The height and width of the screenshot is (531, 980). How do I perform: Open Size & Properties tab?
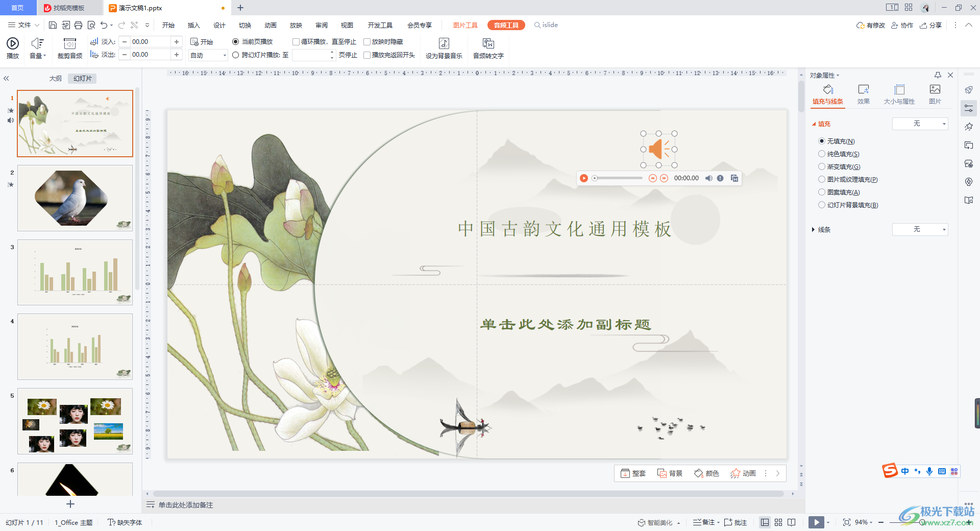pyautogui.click(x=899, y=95)
